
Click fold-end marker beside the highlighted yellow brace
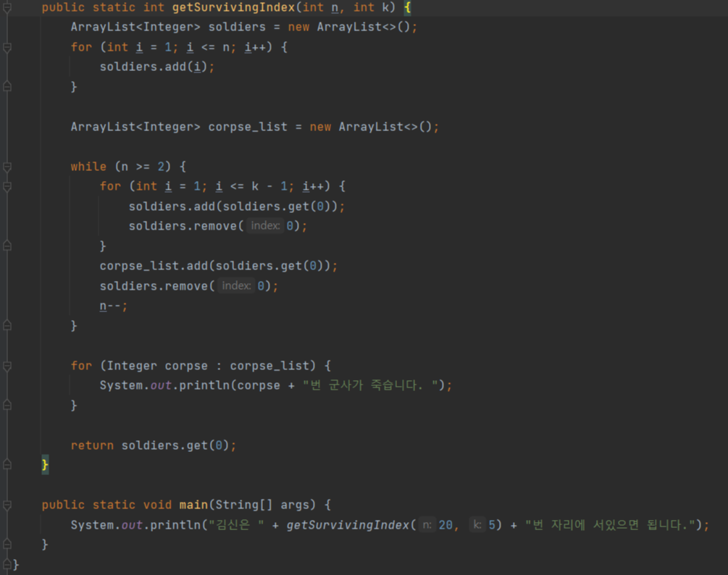coord(7,464)
